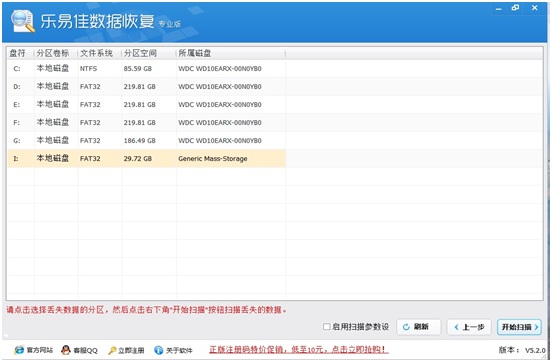Enable the 启用扫描参数设 checkbox

pos(326,327)
